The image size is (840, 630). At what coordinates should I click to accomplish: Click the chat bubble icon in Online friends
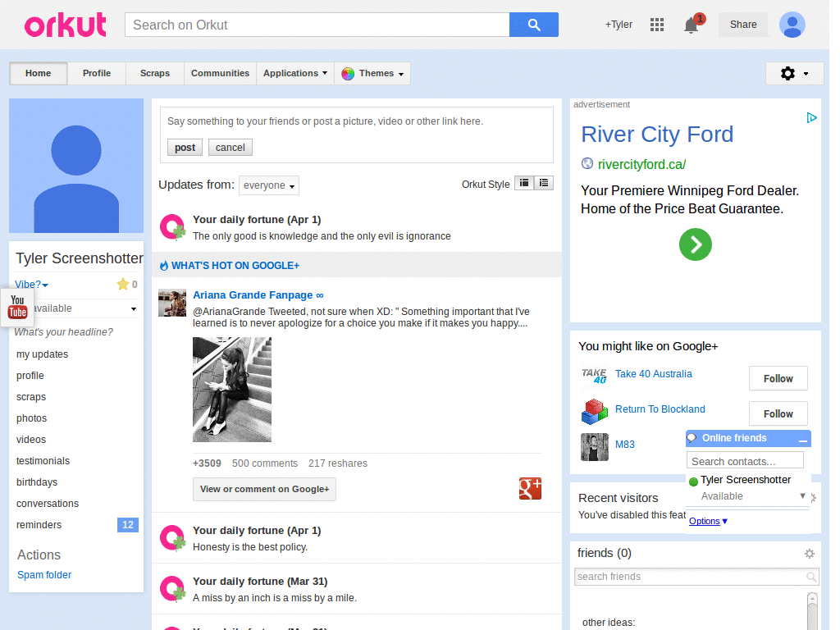pyautogui.click(x=692, y=438)
